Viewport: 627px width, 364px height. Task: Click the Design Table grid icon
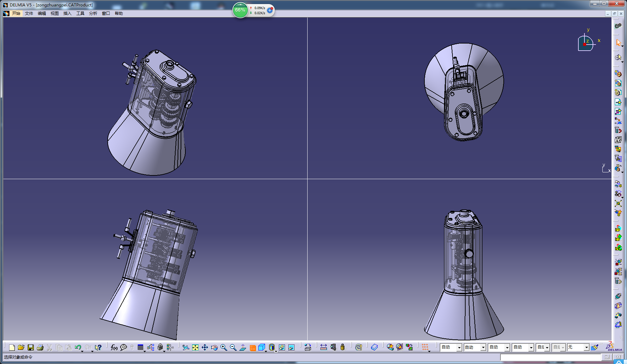pos(140,347)
